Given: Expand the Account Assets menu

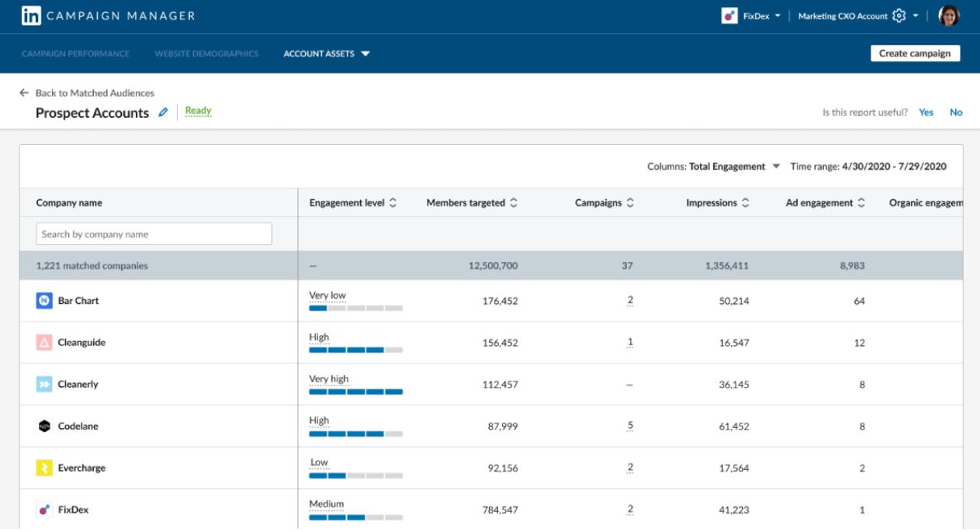Looking at the screenshot, I should 327,54.
